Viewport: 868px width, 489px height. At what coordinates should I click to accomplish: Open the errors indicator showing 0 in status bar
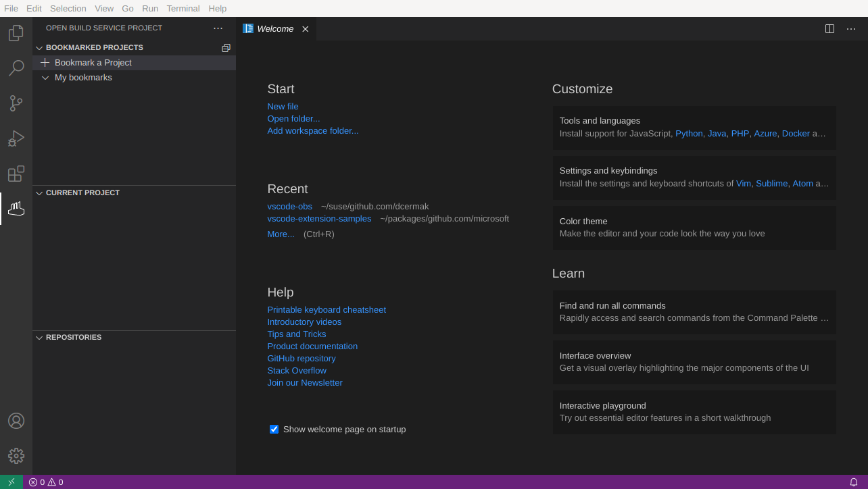[x=37, y=482]
